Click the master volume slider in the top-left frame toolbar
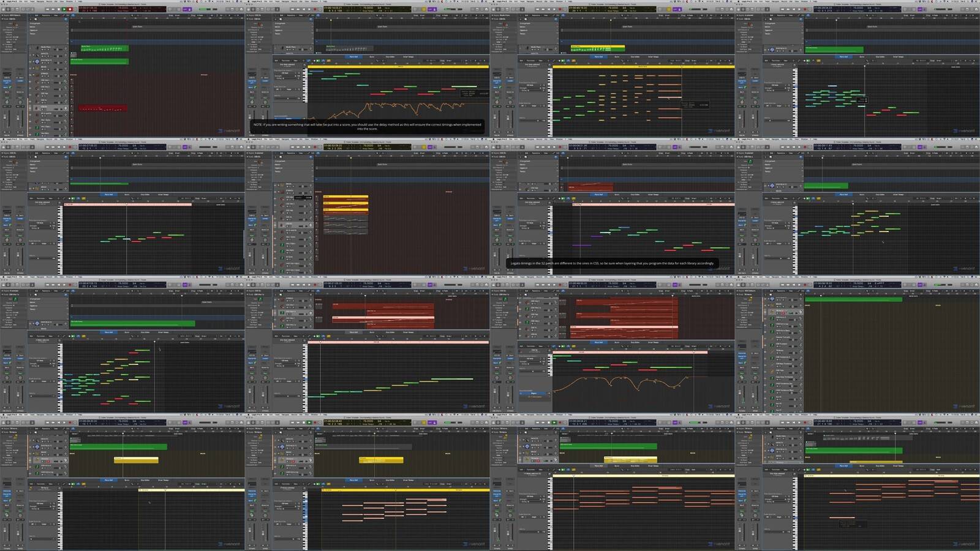980x551 pixels. 208,9
